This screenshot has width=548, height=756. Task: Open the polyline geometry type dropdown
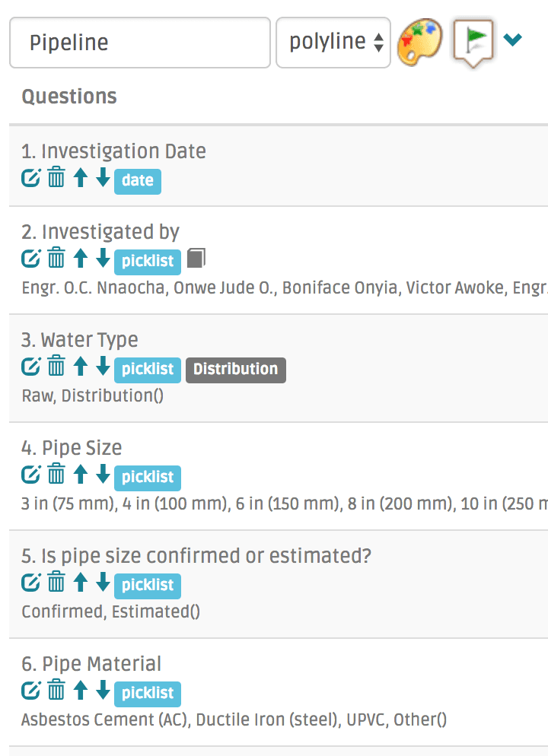333,43
